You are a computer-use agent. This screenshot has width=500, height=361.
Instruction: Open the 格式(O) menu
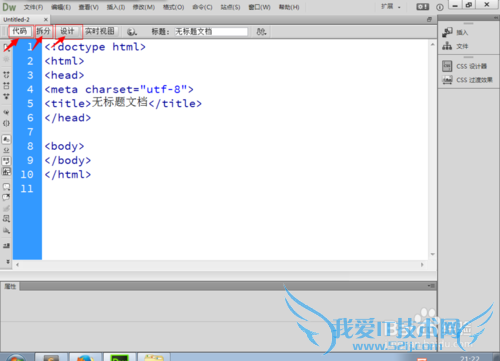pos(173,7)
